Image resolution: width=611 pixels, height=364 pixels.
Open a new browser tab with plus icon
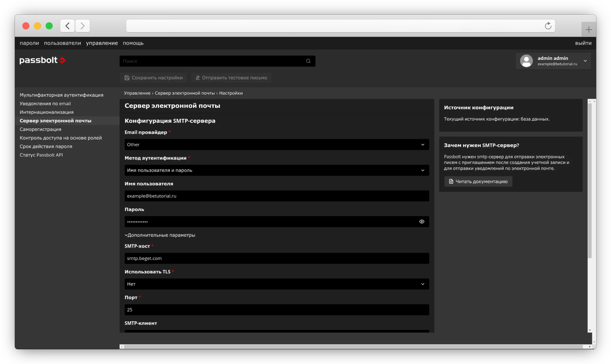pyautogui.click(x=589, y=30)
